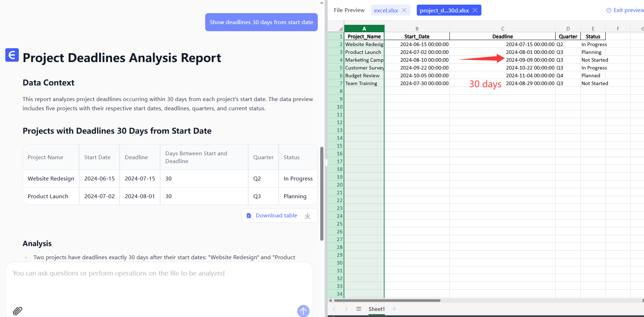Click the Download table button
This screenshot has height=317, width=644.
(276, 216)
